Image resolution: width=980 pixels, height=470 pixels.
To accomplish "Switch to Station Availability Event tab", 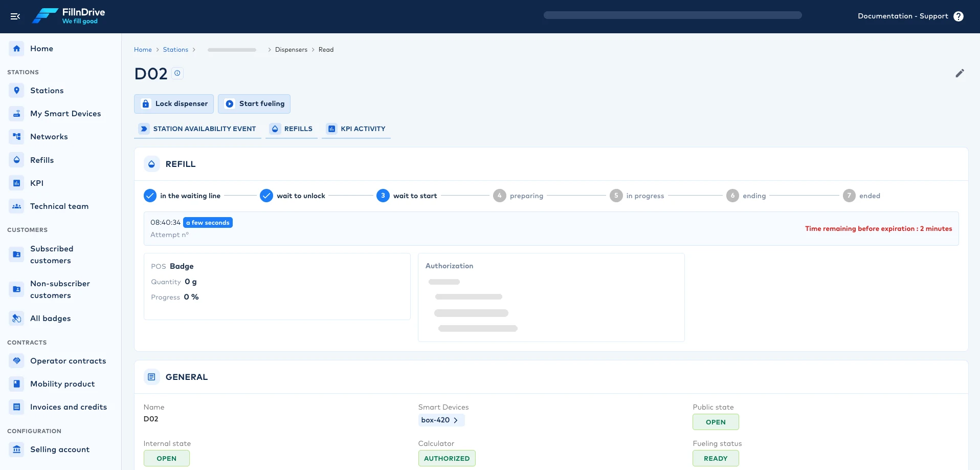I will click(x=198, y=129).
